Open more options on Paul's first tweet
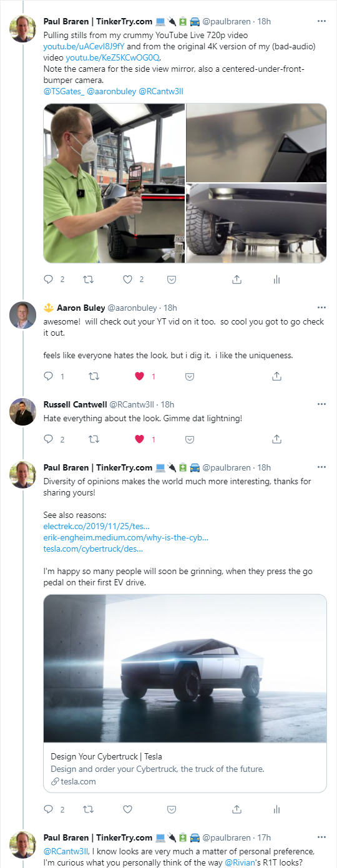Viewport: 337px width, 868px height. [321, 21]
